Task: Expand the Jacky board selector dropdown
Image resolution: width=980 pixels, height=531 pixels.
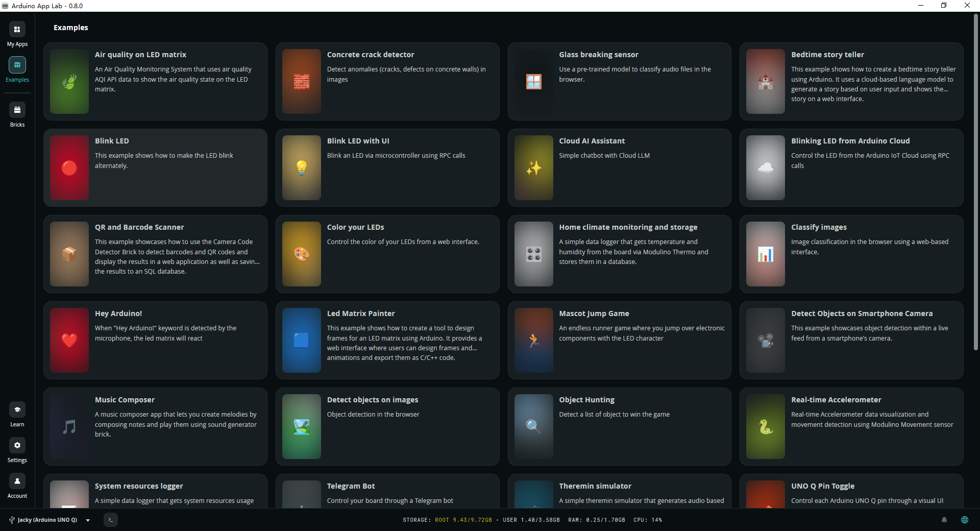Action: pos(88,520)
